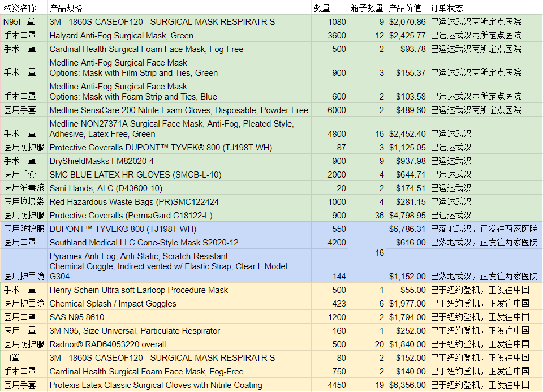Click the $1,152.00 value cell
The width and height of the screenshot is (543, 392).
pos(407,266)
